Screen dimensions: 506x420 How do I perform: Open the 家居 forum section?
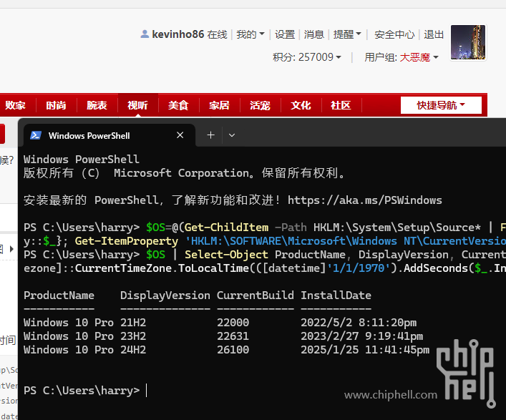[x=220, y=105]
